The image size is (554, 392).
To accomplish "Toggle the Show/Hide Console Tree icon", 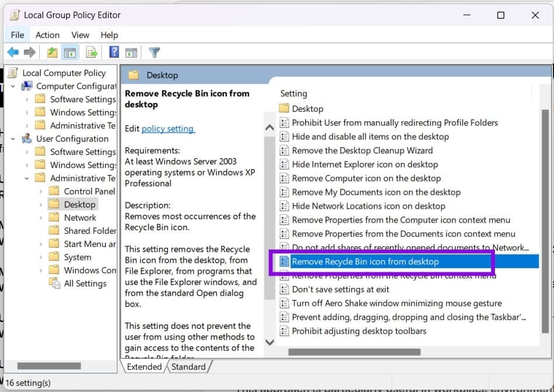I will tap(70, 53).
